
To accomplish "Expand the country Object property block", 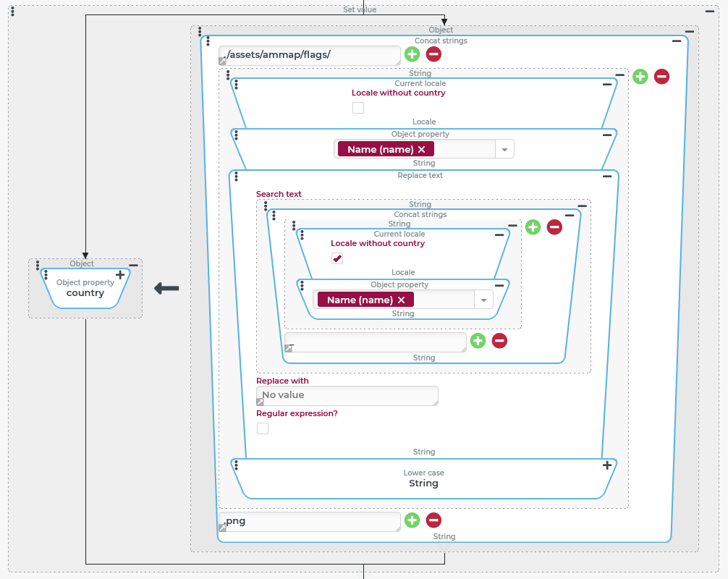I will coord(120,275).
